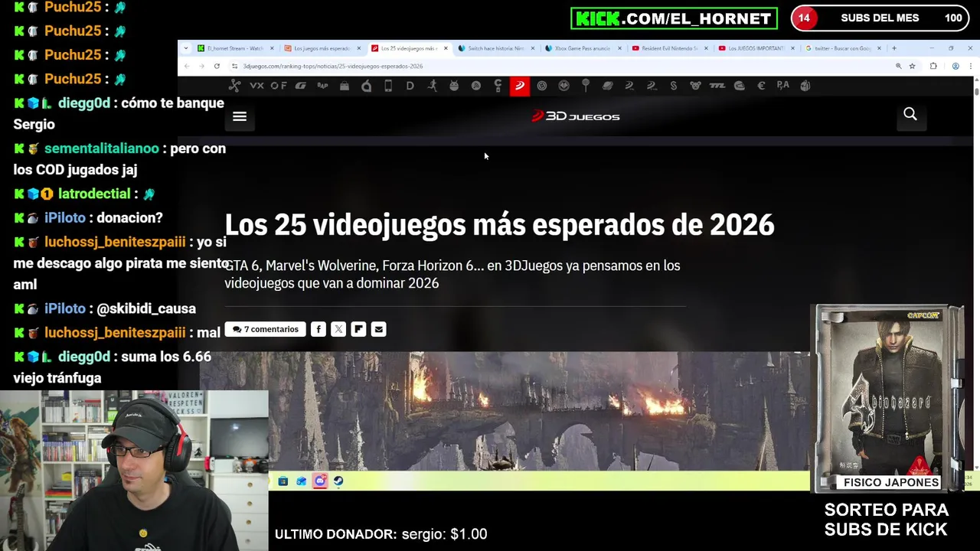Click username latrodectial in chat
980x551 pixels.
click(94, 194)
